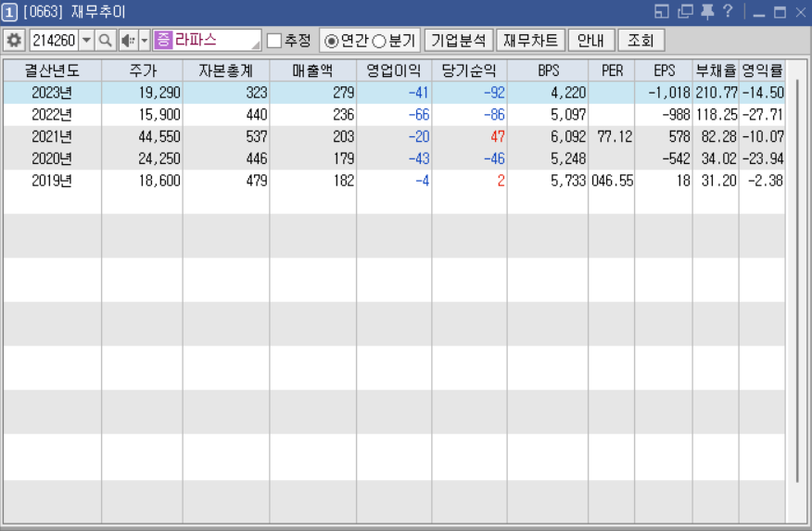This screenshot has width=812, height=531.
Task: Click the layout panel icon in title bar
Action: pyautogui.click(x=661, y=11)
